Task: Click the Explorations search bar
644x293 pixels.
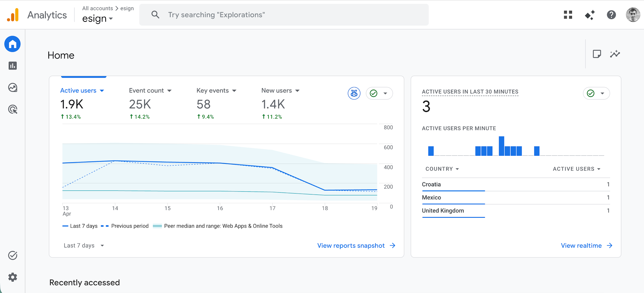Action: point(283,14)
